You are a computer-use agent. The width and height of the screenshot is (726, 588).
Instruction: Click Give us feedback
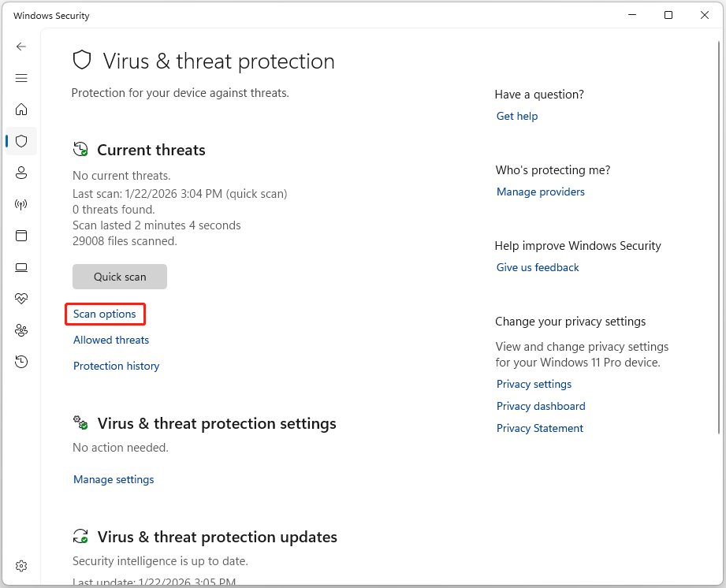tap(537, 267)
